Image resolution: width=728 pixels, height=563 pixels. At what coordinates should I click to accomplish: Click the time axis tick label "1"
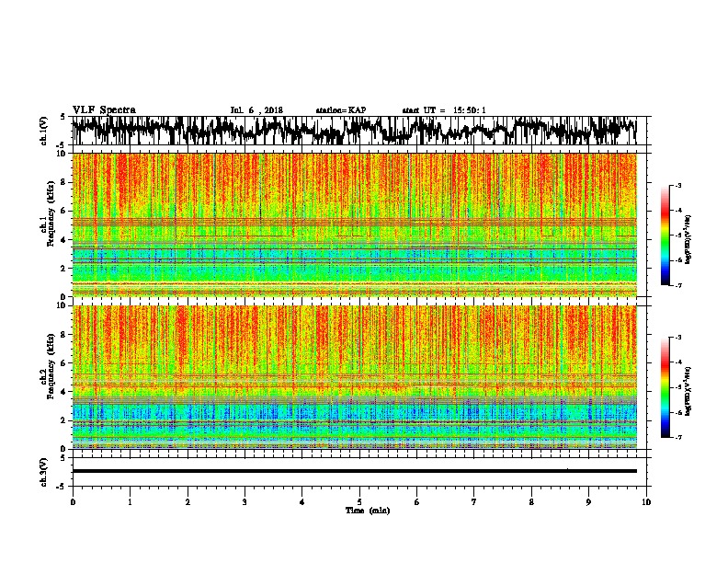(130, 502)
